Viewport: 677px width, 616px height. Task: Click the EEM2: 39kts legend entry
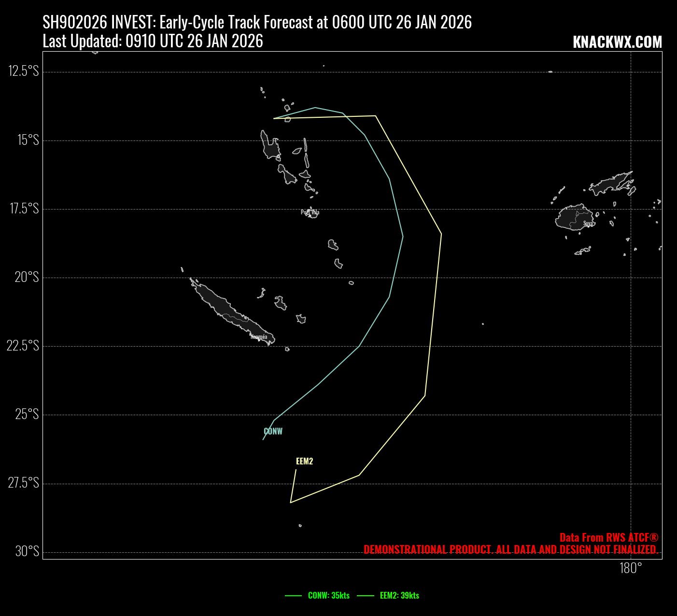pos(399,596)
